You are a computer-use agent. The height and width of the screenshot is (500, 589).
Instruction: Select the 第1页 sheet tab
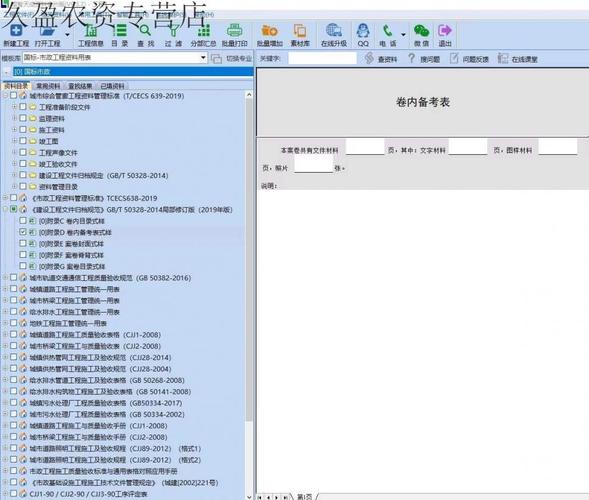point(304,497)
